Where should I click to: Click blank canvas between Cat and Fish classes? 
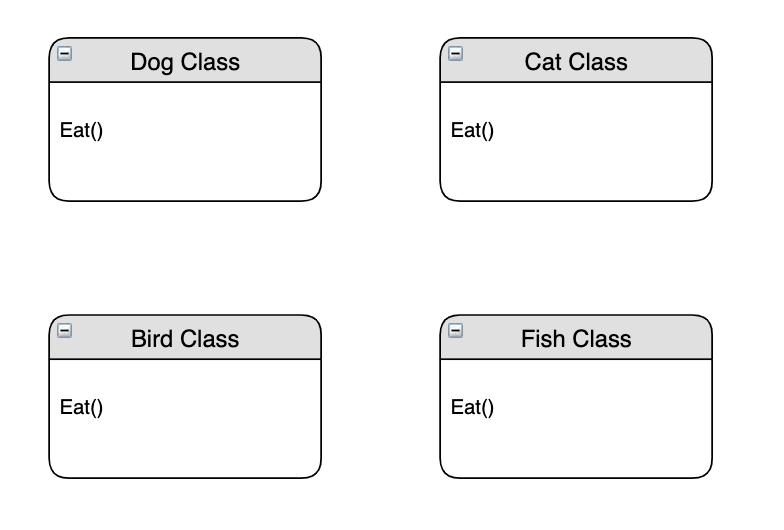click(576, 258)
